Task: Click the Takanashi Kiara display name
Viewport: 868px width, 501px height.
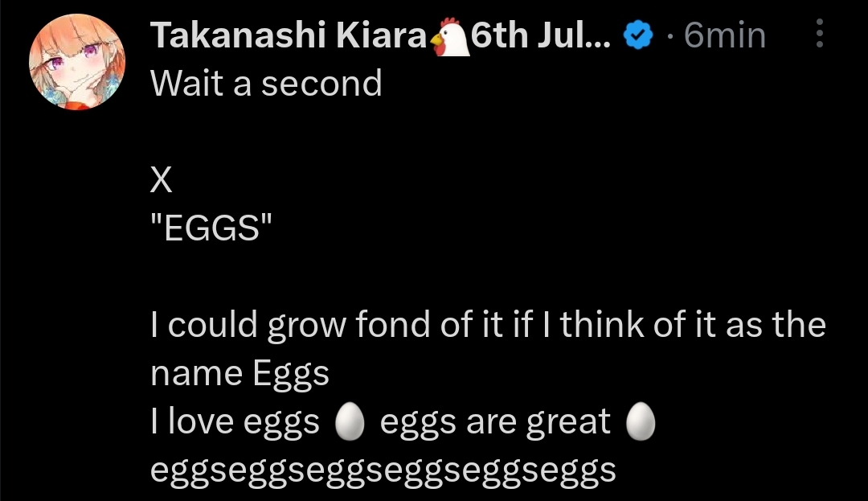Action: tap(289, 36)
